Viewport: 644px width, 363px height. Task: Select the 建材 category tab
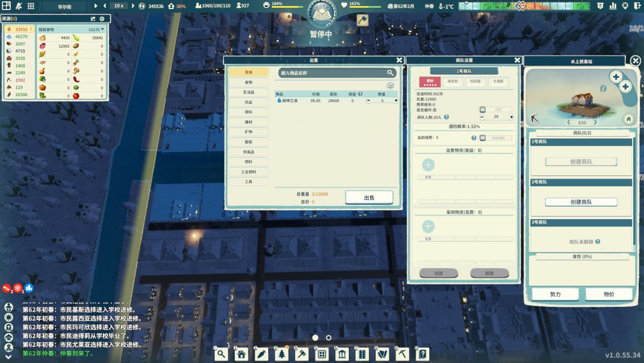point(249,122)
